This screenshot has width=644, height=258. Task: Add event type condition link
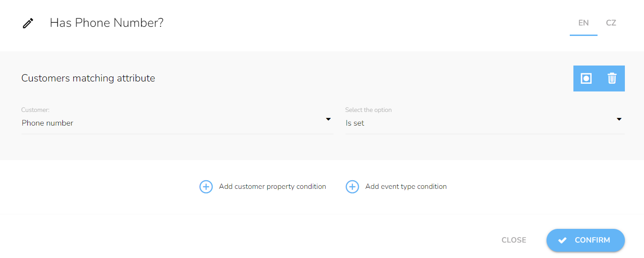406,187
